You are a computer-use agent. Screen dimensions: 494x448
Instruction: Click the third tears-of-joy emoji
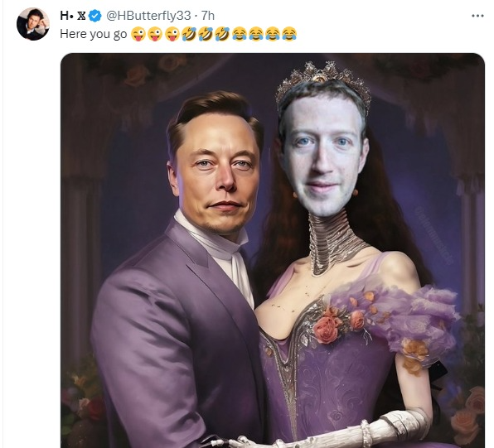273,34
